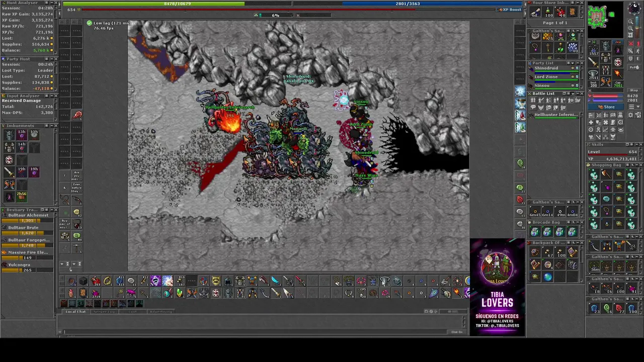Collapse the Hunt Analyser panel

[x=52, y=3]
